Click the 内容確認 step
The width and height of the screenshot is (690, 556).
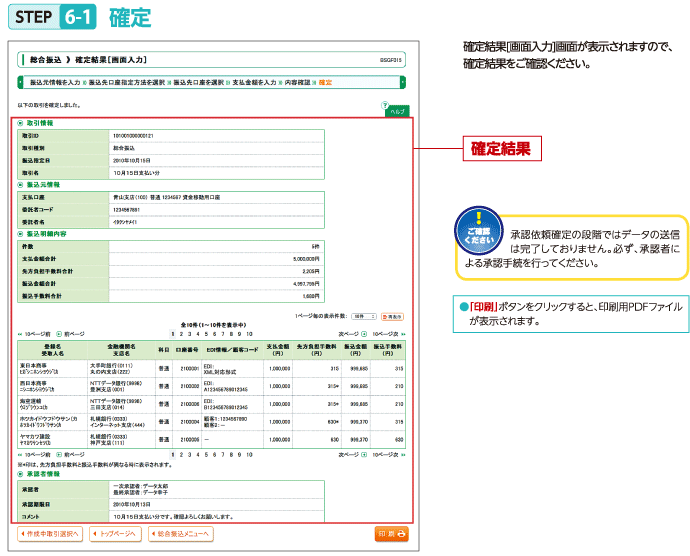coord(297,82)
